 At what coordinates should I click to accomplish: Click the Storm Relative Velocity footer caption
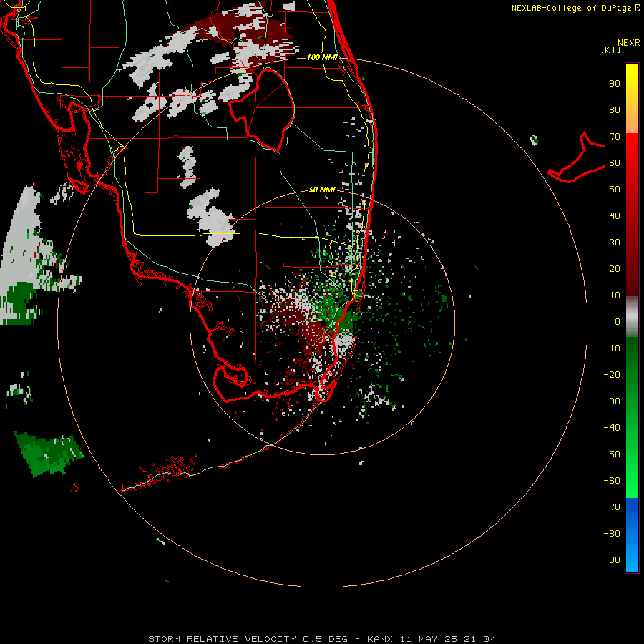(x=321, y=639)
